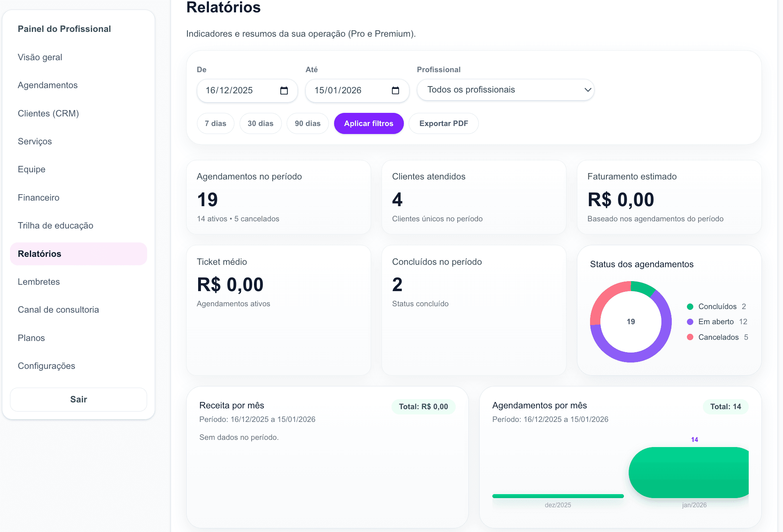Expand the Profissional dropdown chevron

click(587, 90)
